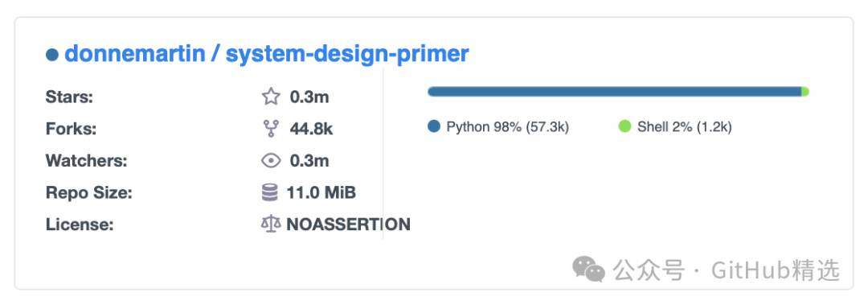868x305 pixels.
Task: Click the database stack icon for Repo Size
Action: [269, 192]
